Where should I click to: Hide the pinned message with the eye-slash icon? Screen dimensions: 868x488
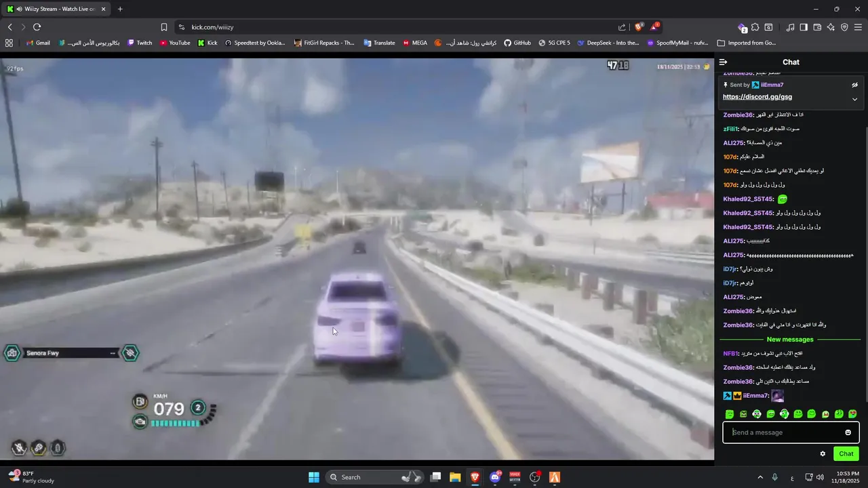coord(854,85)
